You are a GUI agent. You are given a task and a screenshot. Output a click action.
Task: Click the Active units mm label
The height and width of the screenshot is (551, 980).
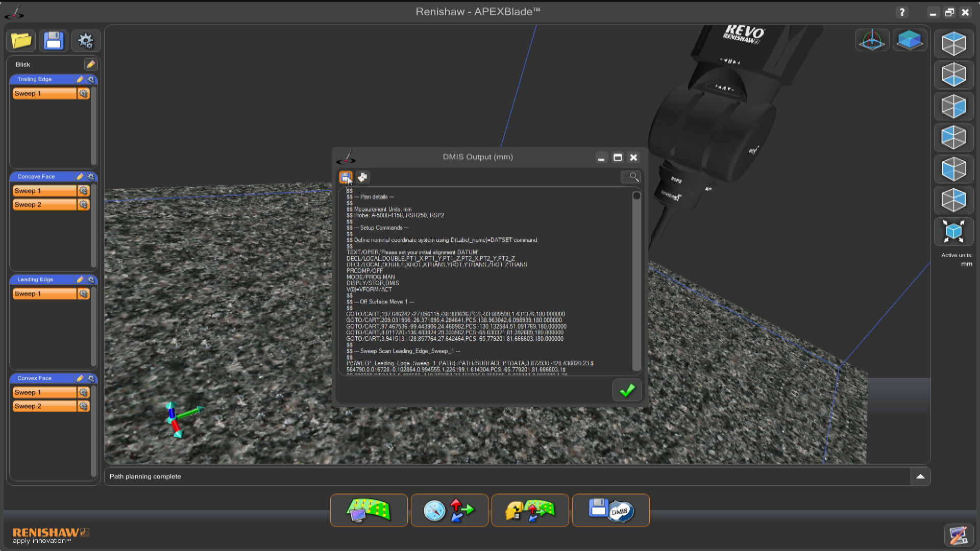pos(957,260)
